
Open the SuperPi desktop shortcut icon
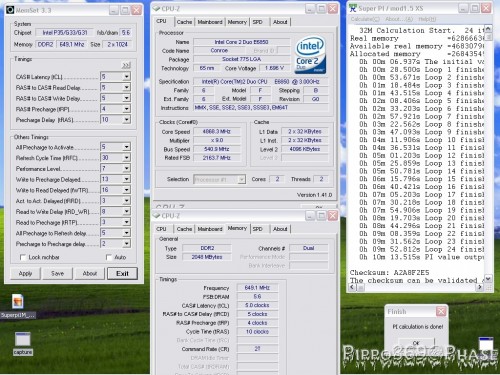point(18,301)
